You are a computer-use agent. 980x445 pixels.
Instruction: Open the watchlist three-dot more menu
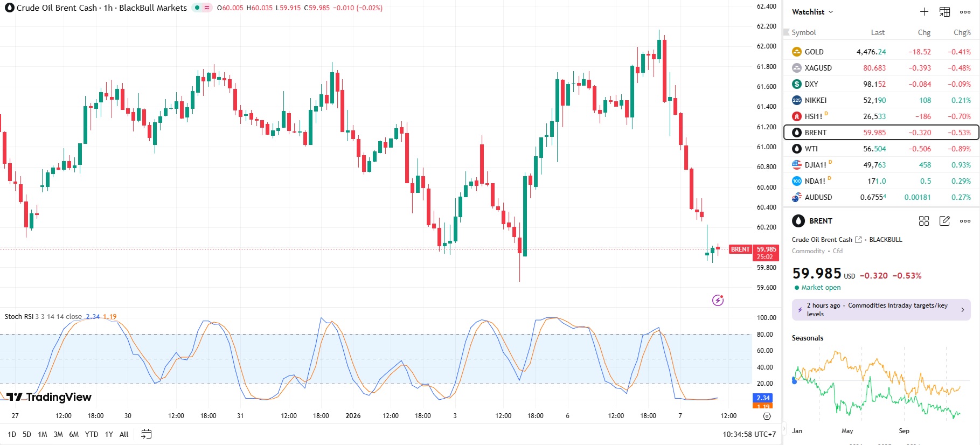point(965,12)
